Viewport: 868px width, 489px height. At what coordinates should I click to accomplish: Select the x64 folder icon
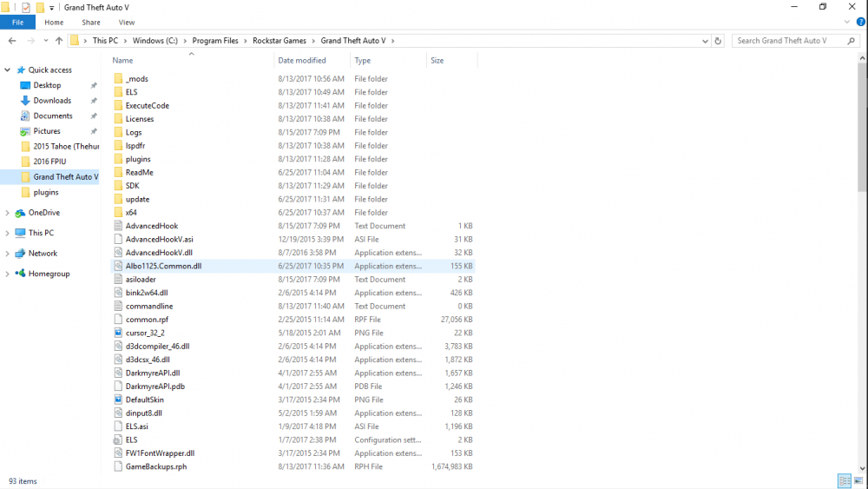click(118, 212)
